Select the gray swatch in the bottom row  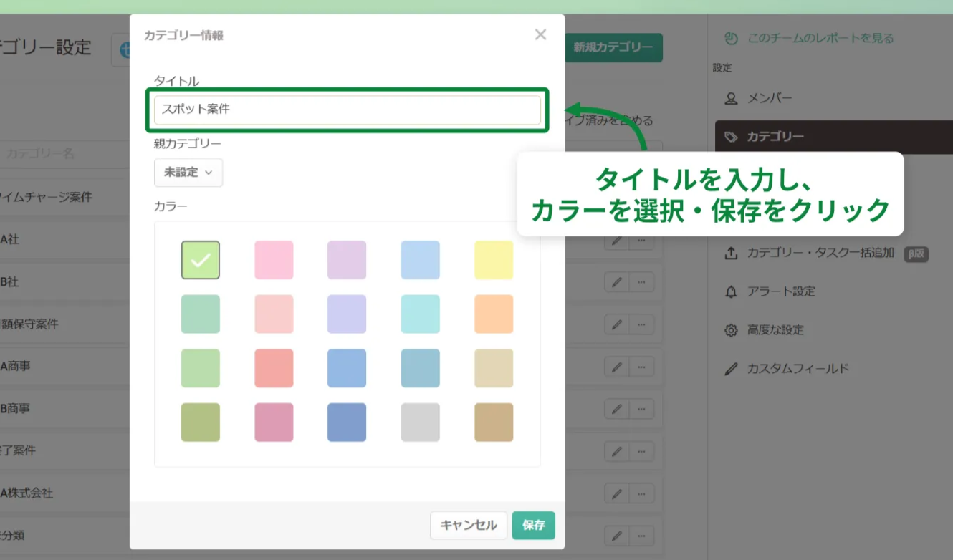(x=421, y=423)
